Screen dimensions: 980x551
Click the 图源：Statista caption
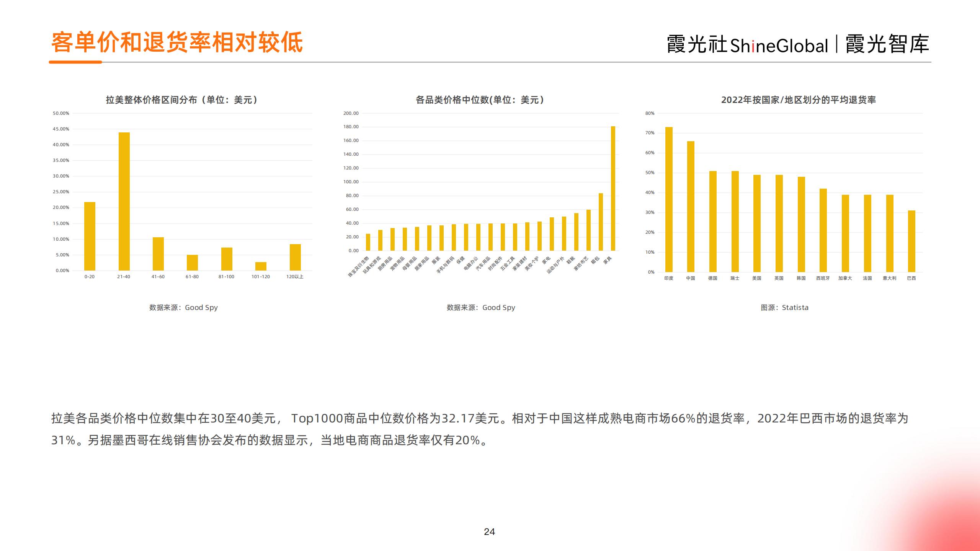(x=785, y=307)
